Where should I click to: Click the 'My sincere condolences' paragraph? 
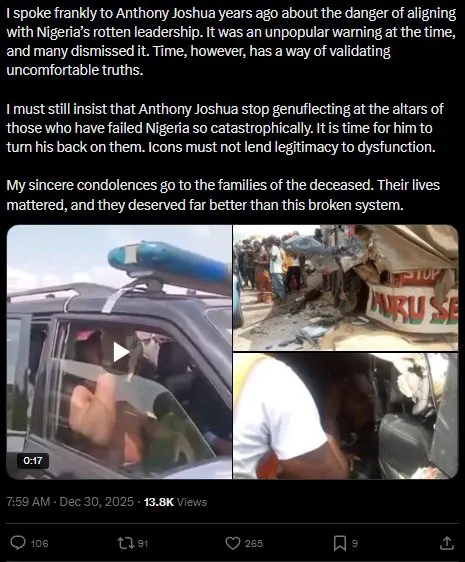click(223, 195)
